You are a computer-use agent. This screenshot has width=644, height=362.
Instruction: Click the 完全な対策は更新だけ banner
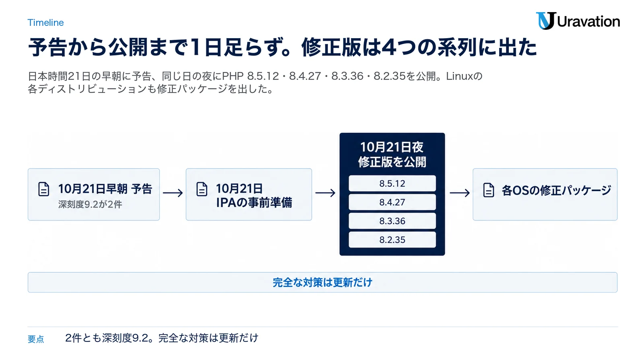tap(322, 282)
